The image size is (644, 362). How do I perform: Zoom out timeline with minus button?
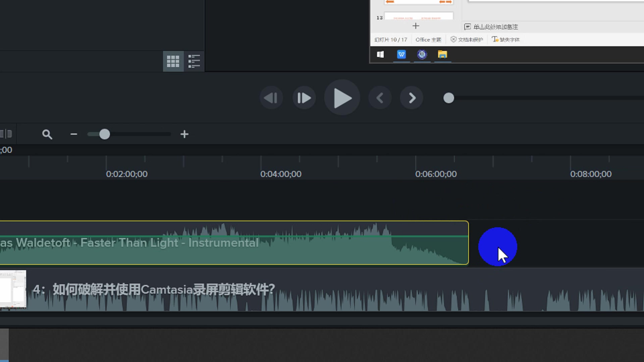pos(74,134)
